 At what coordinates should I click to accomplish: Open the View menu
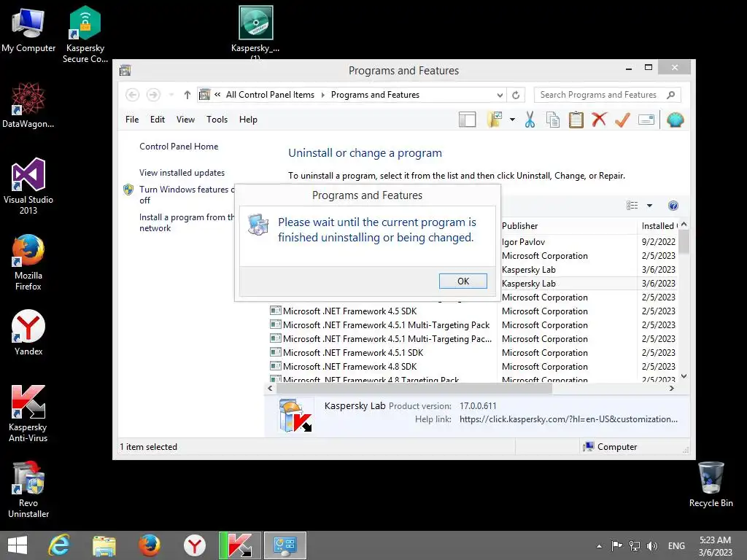click(185, 120)
